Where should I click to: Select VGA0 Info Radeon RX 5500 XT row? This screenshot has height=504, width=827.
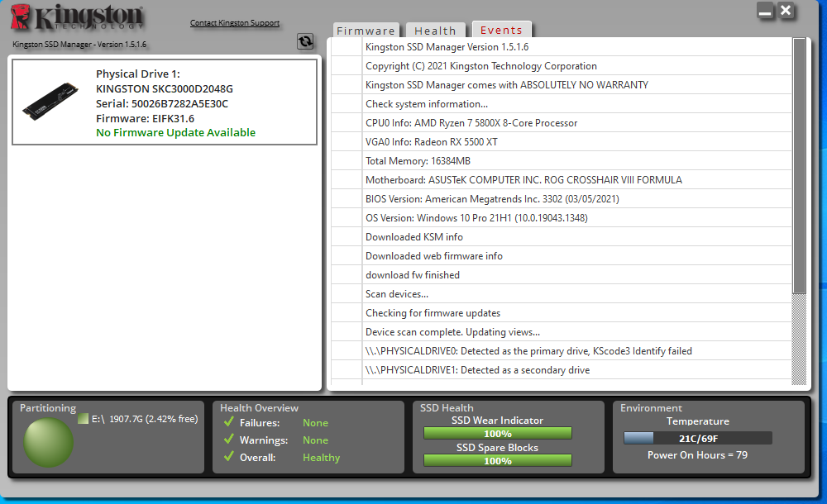tap(562, 142)
